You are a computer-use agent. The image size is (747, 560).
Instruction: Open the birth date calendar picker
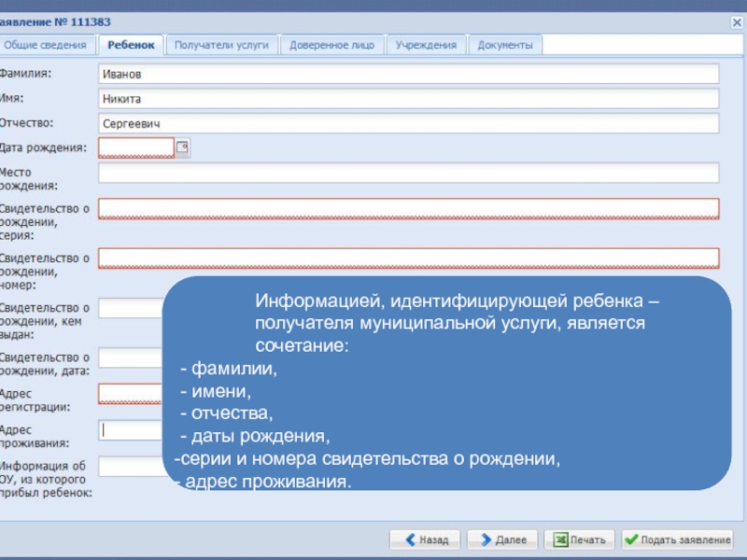[183, 147]
